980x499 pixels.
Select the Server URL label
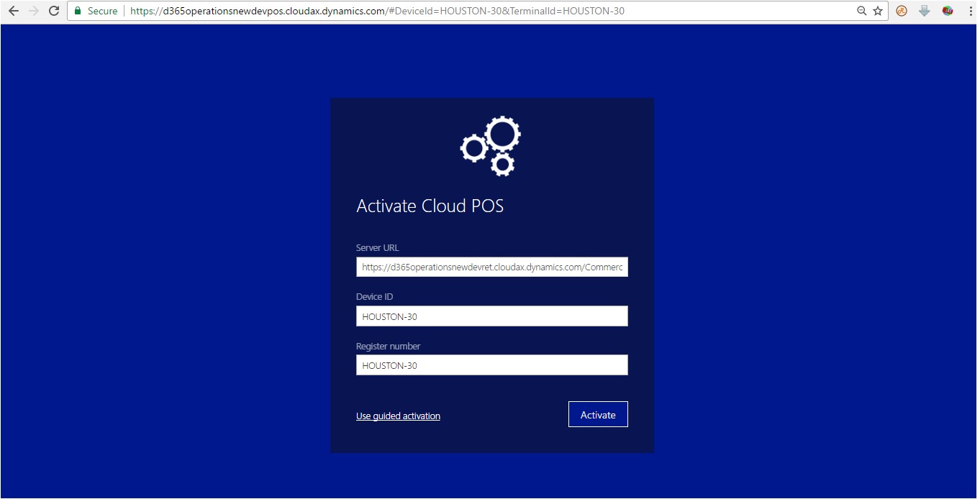click(378, 248)
